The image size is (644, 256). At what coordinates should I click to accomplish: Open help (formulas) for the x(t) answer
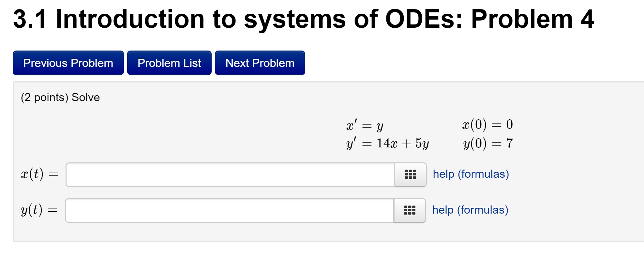[471, 174]
